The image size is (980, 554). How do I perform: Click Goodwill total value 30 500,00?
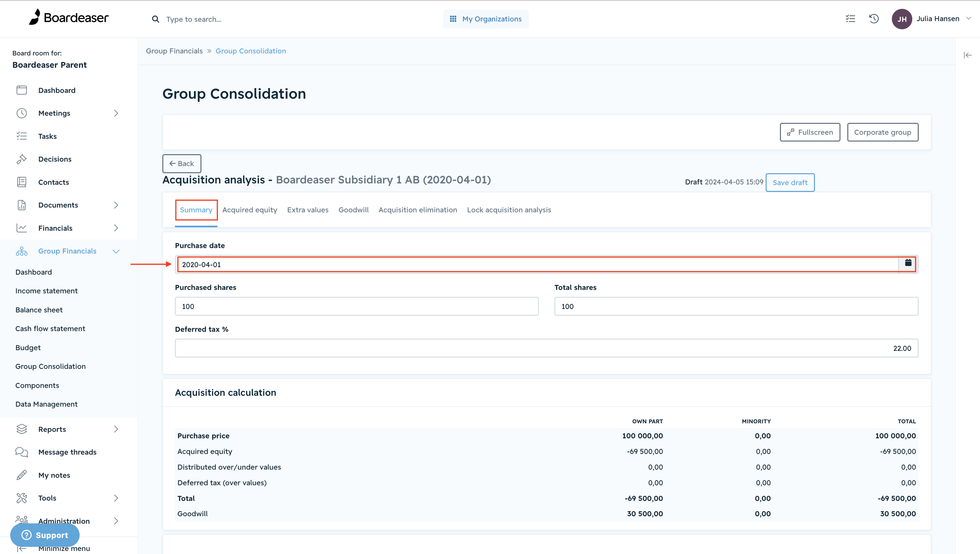coord(898,514)
